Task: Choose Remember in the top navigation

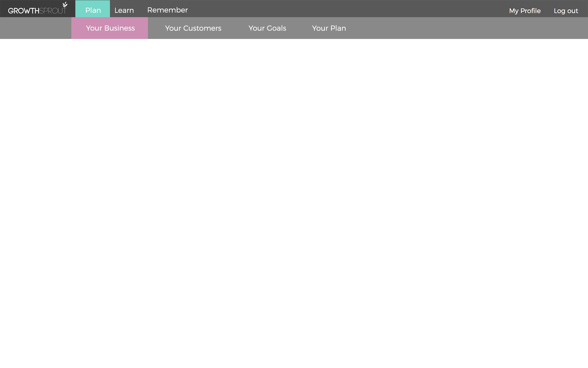Action: tap(167, 10)
